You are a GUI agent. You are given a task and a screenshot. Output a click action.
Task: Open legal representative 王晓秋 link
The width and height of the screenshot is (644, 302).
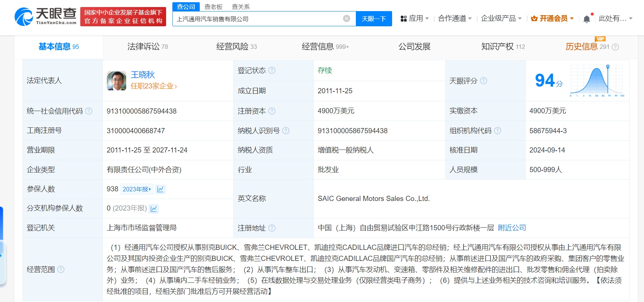click(143, 75)
